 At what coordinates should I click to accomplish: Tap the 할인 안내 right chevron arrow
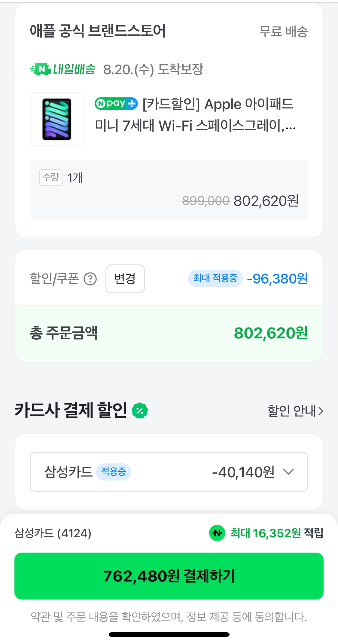[x=321, y=411]
